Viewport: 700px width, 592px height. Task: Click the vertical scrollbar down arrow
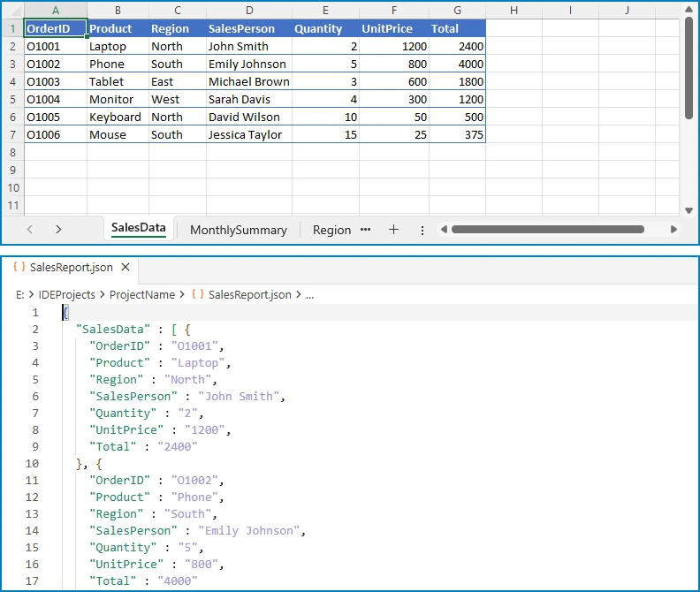[689, 210]
